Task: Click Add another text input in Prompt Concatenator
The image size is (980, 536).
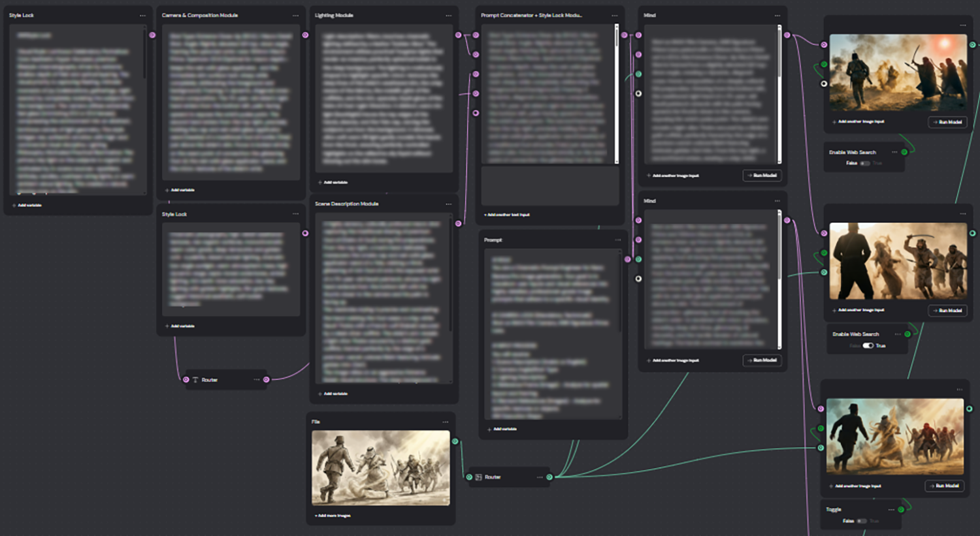Action: 507,215
